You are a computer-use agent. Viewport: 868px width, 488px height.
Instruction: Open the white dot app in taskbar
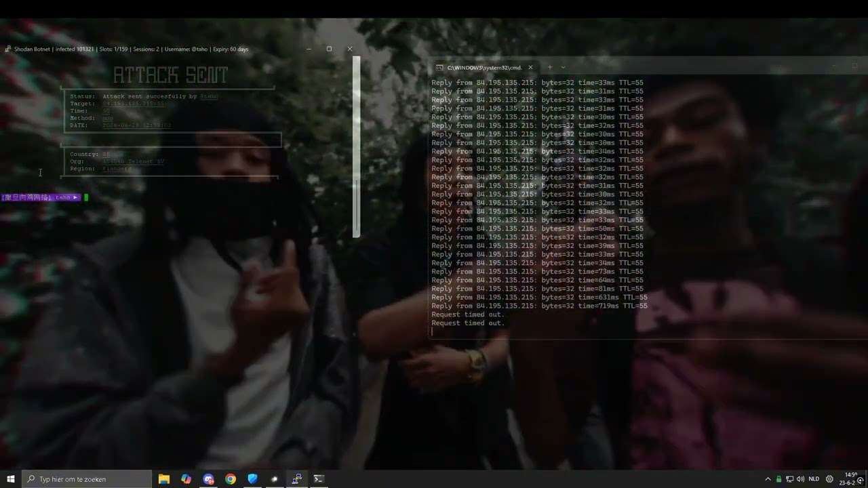click(275, 479)
